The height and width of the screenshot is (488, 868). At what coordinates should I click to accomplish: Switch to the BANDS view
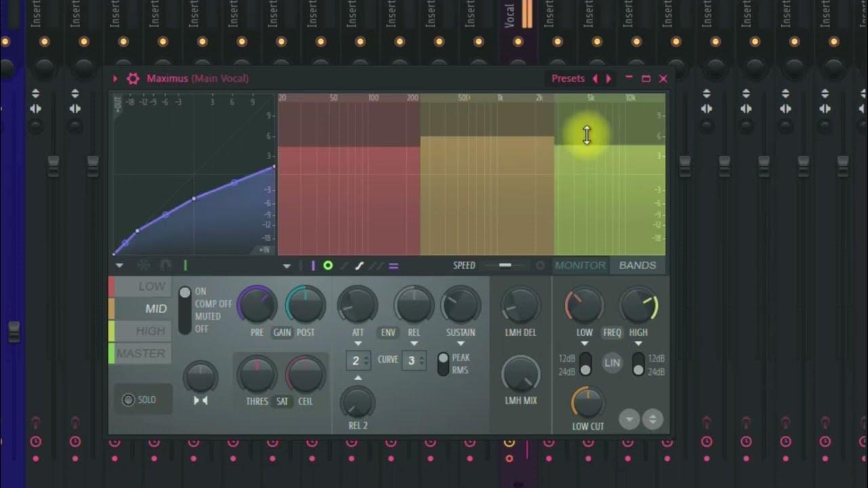(x=637, y=266)
